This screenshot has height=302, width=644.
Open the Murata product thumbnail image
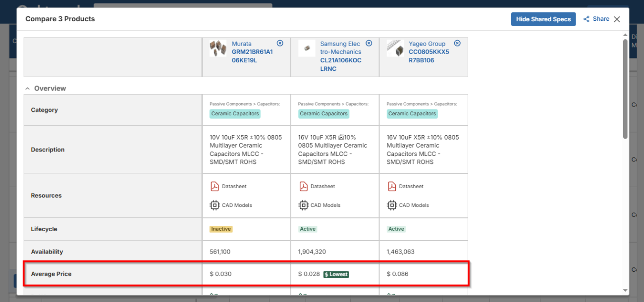(218, 49)
